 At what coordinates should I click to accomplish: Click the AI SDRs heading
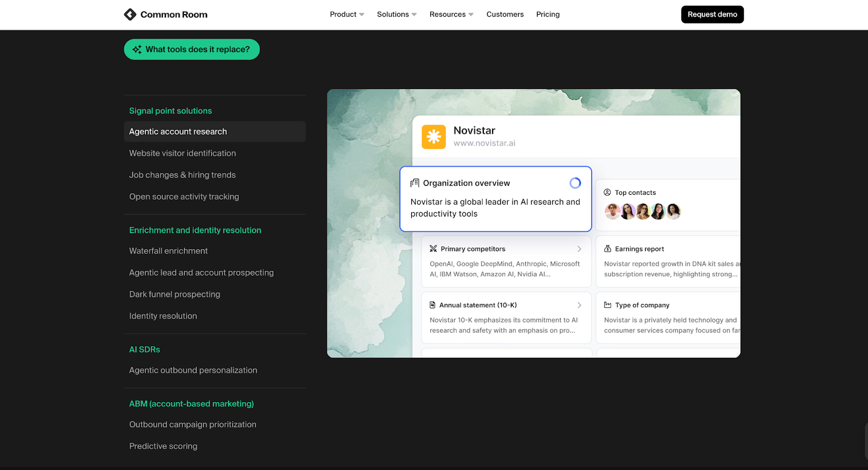tap(144, 350)
